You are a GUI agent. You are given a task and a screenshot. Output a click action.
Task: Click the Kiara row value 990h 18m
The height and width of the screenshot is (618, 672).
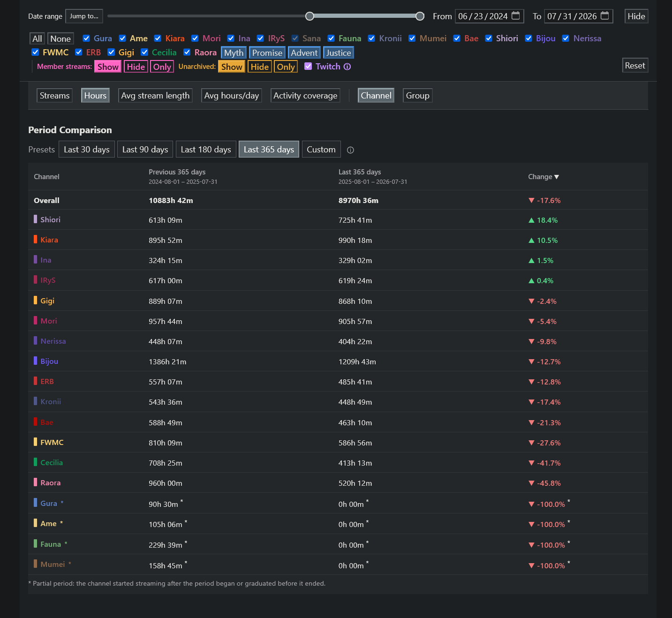(355, 240)
